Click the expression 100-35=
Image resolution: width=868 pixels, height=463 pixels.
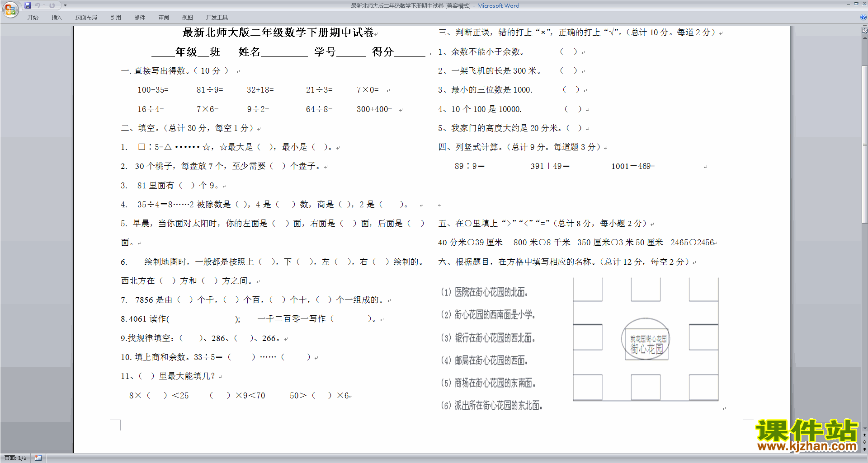[153, 90]
